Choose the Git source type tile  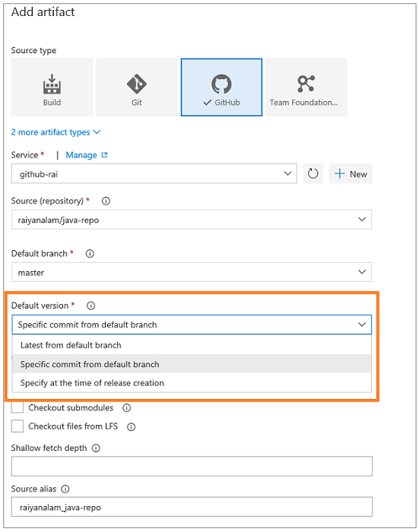click(x=136, y=87)
